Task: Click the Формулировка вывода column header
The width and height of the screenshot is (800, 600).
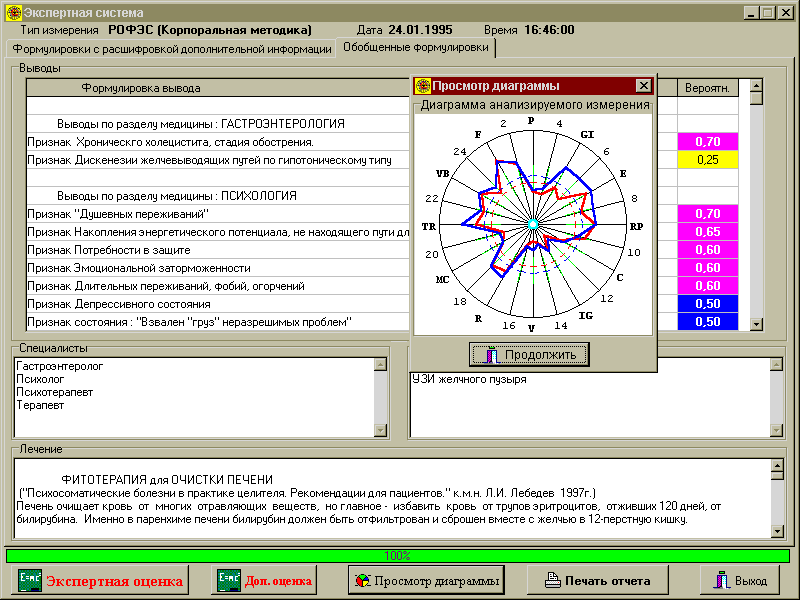Action: [x=141, y=88]
